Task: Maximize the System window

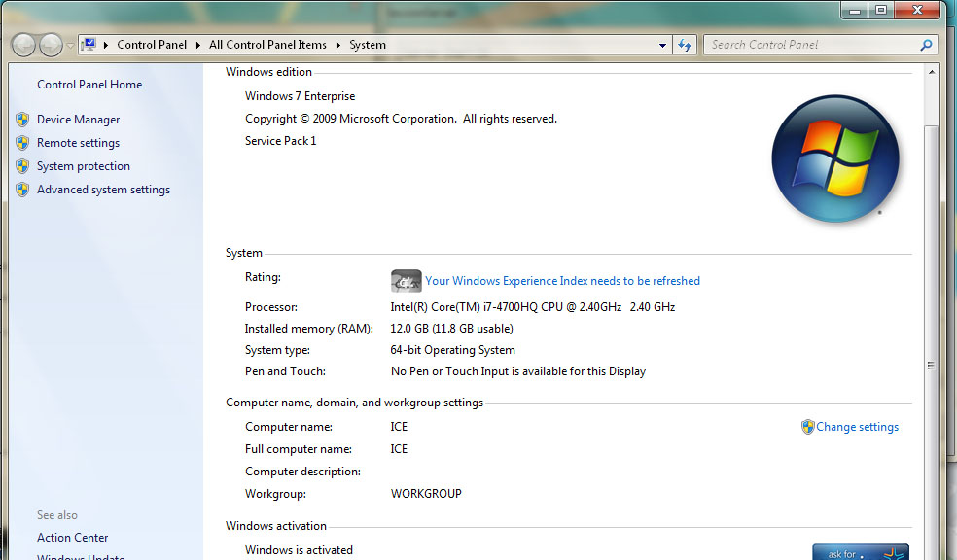Action: 881,10
